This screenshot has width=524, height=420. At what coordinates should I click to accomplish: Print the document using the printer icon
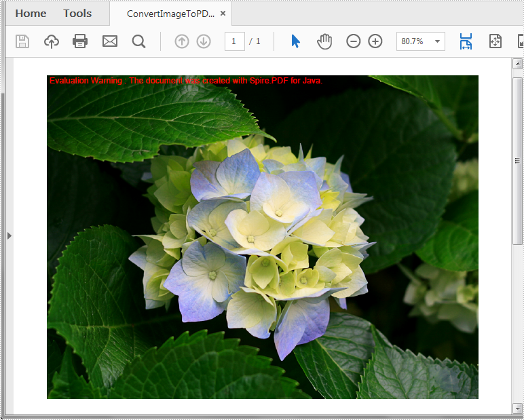point(80,41)
